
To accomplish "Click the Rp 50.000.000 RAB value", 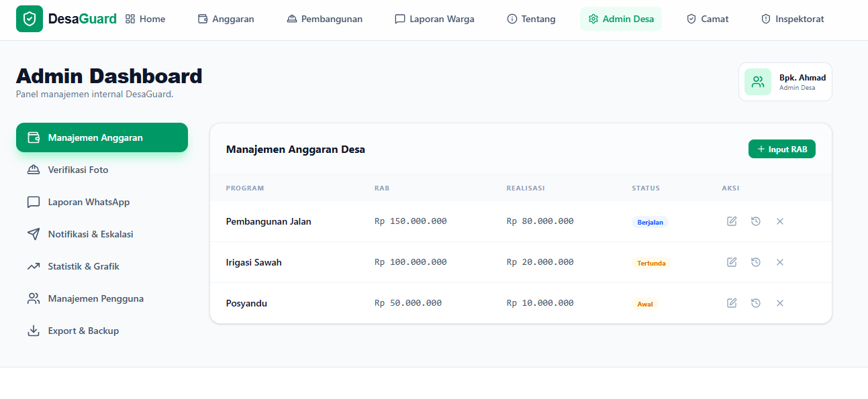I will [408, 303].
